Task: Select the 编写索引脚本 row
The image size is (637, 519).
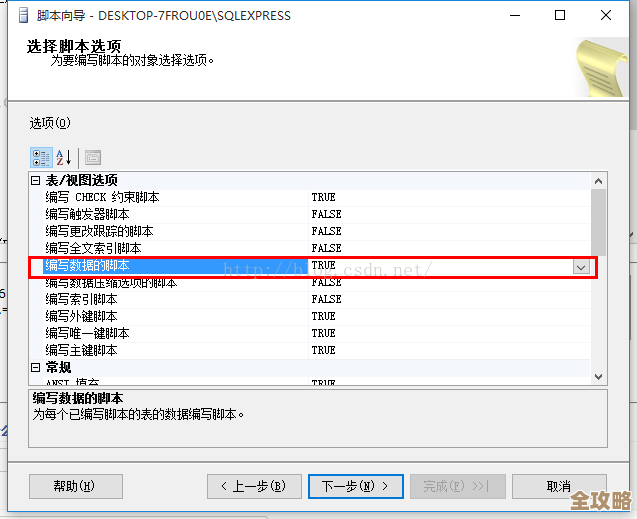Action: pyautogui.click(x=316, y=300)
